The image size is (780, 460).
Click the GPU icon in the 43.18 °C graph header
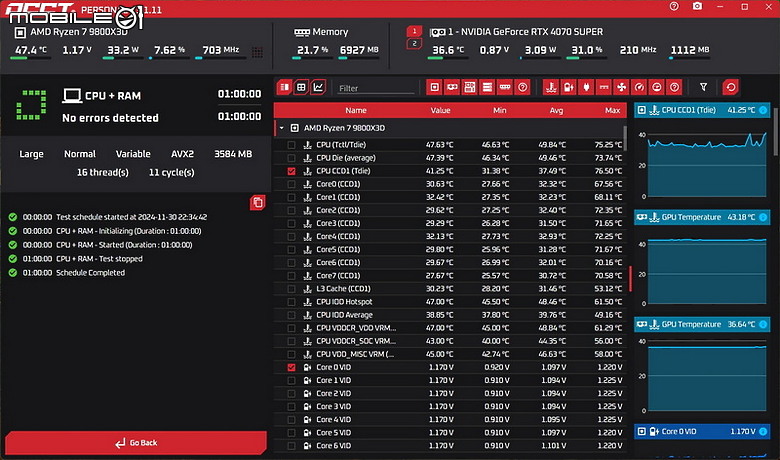[x=642, y=217]
